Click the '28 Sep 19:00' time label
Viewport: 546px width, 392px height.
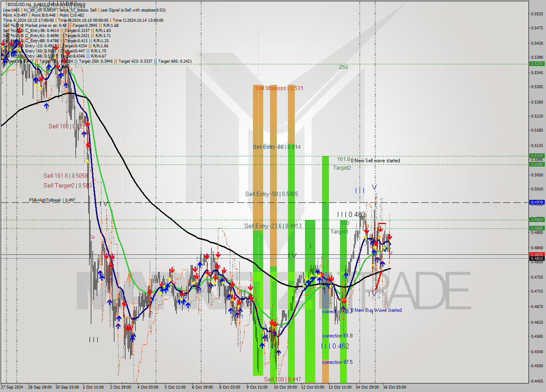click(x=39, y=387)
